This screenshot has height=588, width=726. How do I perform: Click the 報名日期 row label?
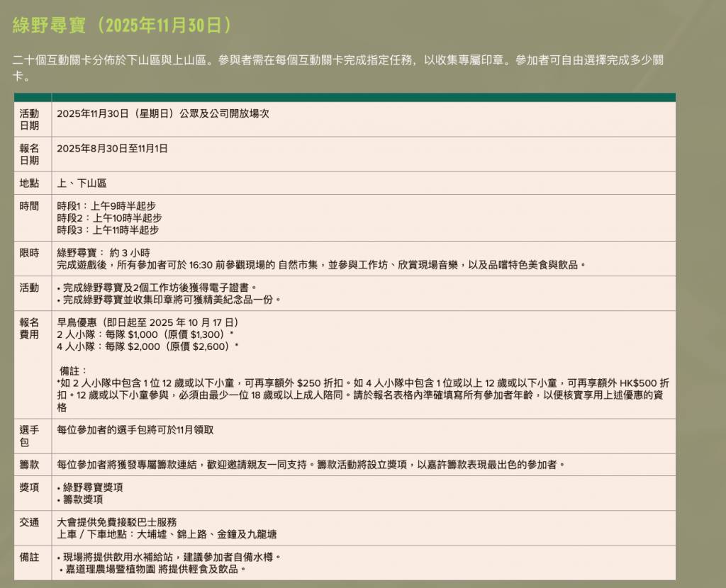click(x=30, y=154)
